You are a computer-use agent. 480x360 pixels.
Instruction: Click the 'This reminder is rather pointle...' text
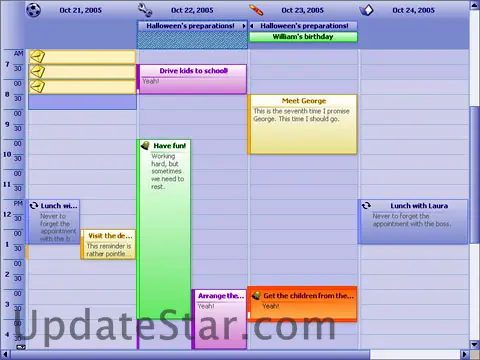coord(109,250)
